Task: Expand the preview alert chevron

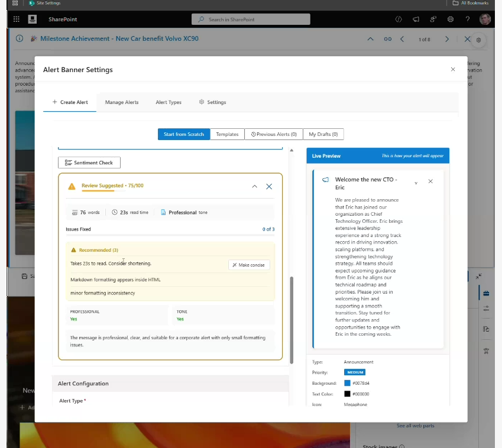Action: [x=416, y=183]
